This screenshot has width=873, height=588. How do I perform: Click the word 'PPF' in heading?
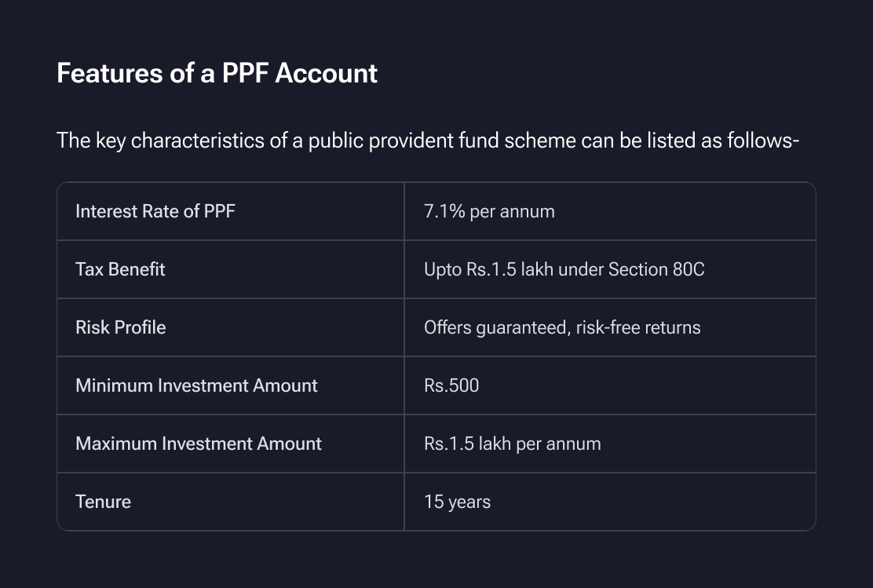point(243,73)
